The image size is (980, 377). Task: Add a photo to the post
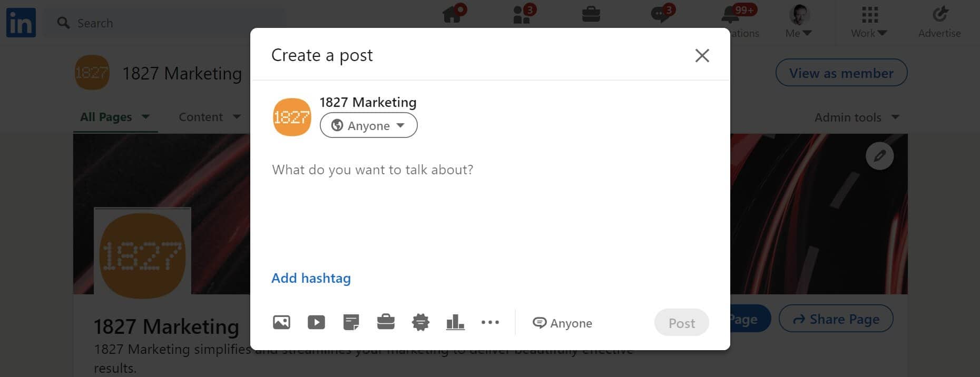(x=281, y=322)
